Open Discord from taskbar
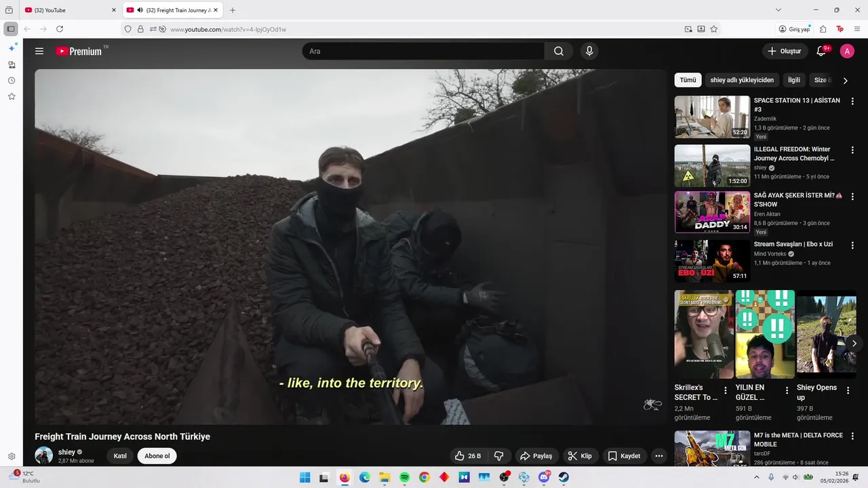868x488 pixels. tap(544, 477)
